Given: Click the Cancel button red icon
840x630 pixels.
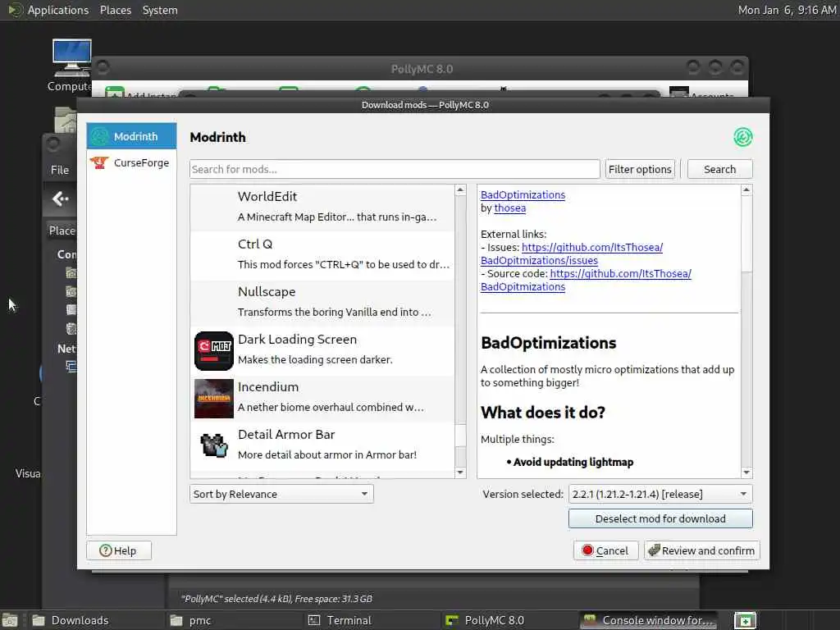Looking at the screenshot, I should (587, 550).
